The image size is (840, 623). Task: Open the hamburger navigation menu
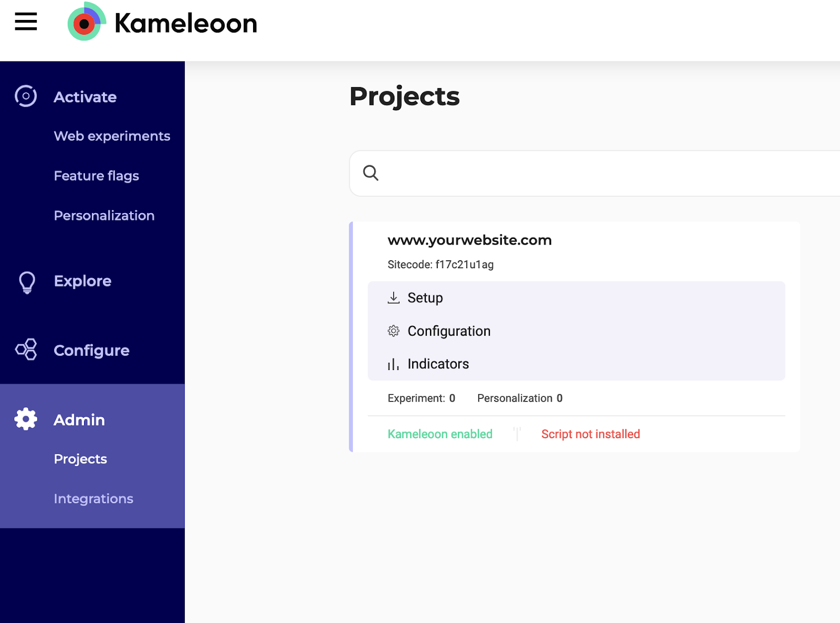tap(25, 22)
